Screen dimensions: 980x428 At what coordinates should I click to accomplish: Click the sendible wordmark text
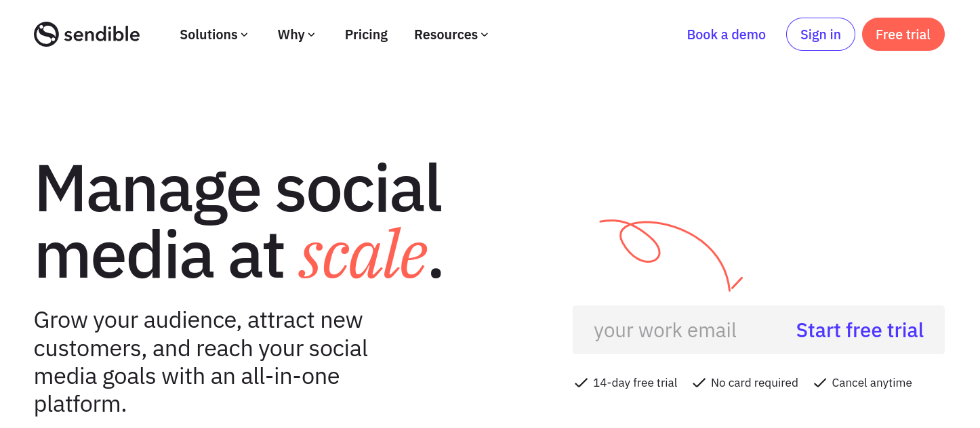102,35
